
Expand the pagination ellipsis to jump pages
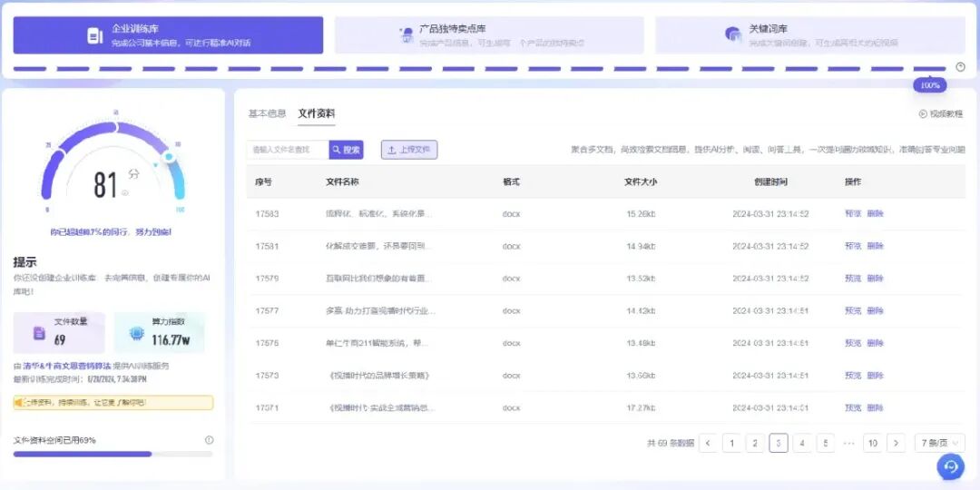point(848,443)
